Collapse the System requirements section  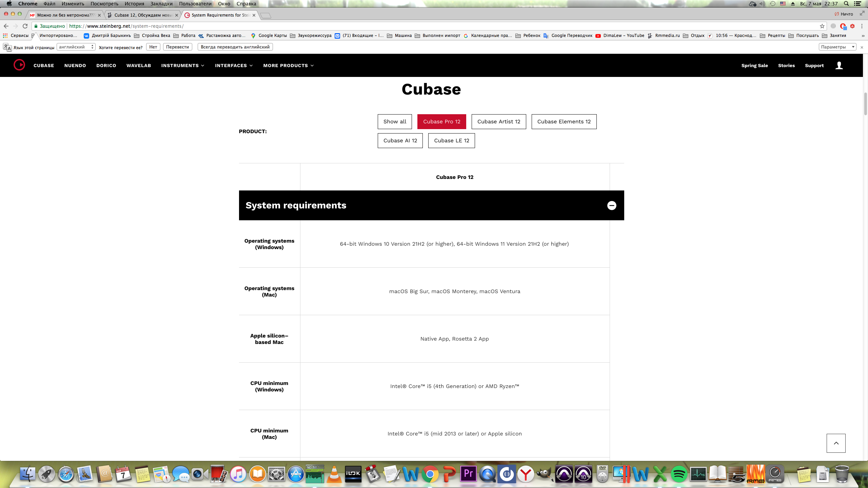point(611,205)
